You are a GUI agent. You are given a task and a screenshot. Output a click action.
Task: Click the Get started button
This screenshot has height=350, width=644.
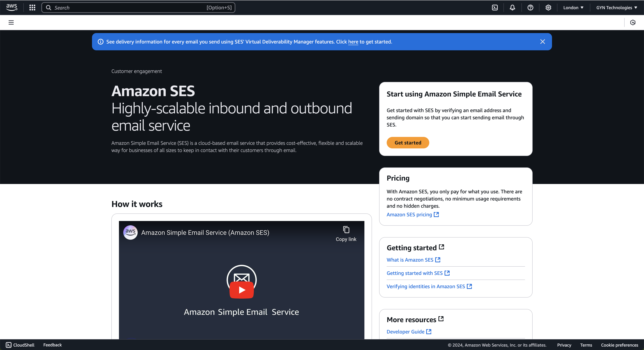tap(408, 143)
